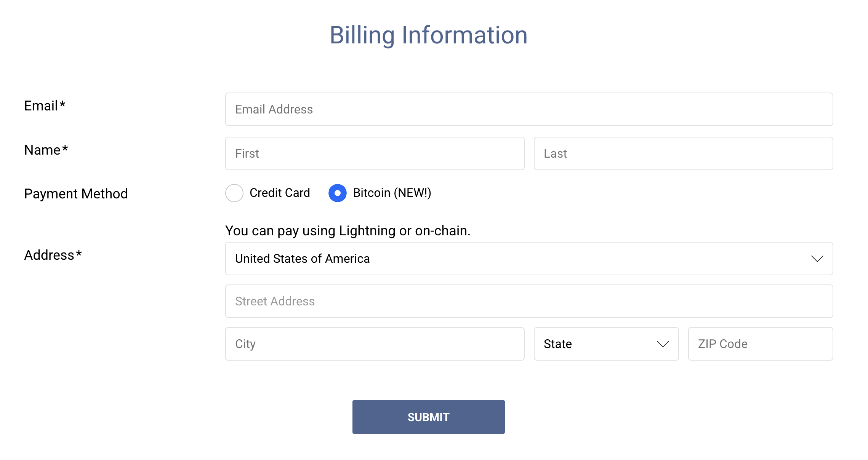Click the Billing Information heading

[x=429, y=35]
